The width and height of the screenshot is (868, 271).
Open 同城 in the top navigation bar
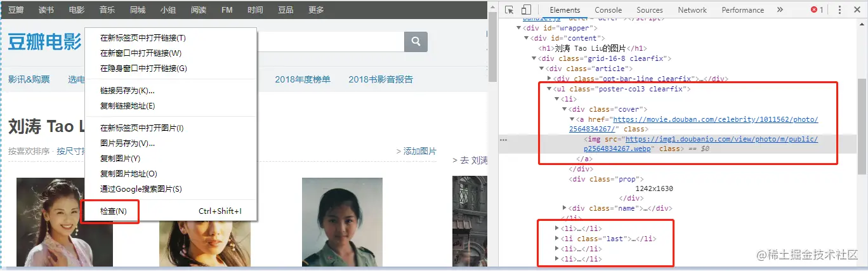pos(137,10)
